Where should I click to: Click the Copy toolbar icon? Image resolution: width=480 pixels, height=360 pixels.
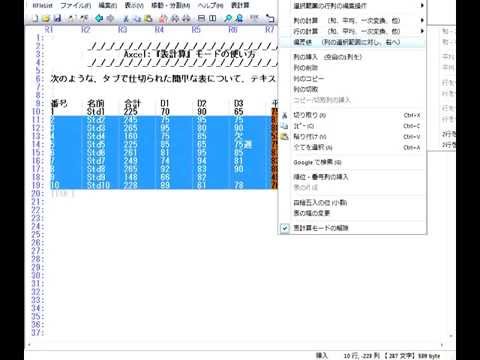click(137, 19)
